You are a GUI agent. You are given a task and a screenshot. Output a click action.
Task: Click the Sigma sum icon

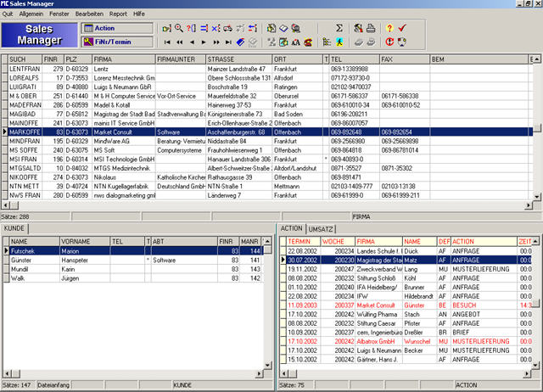pos(339,27)
